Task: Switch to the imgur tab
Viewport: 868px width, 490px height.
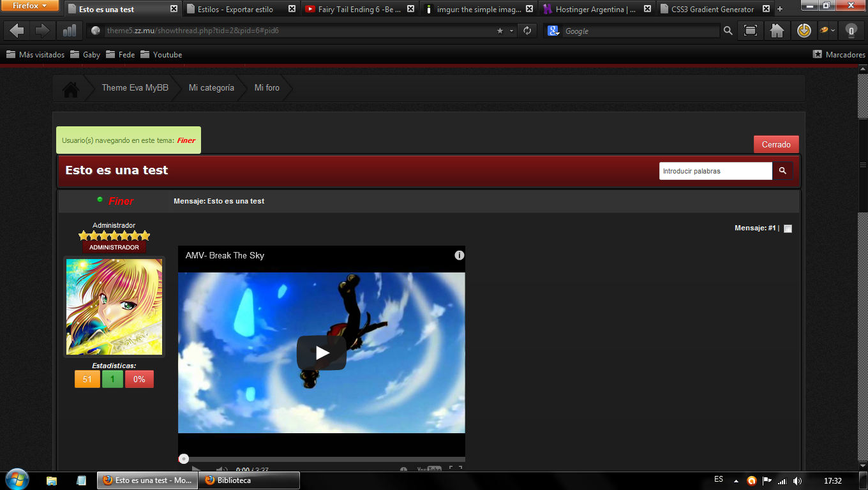Action: coord(479,10)
